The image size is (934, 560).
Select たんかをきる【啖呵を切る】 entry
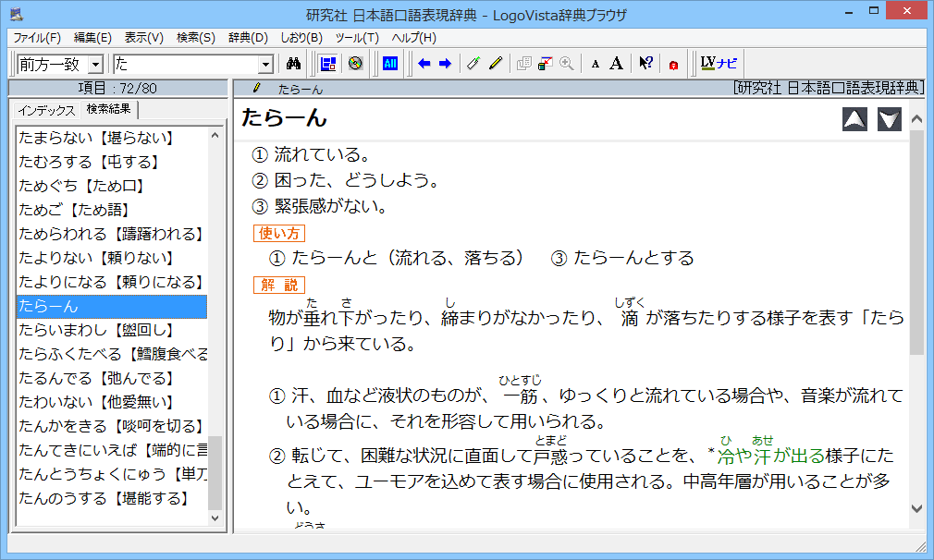point(112,426)
